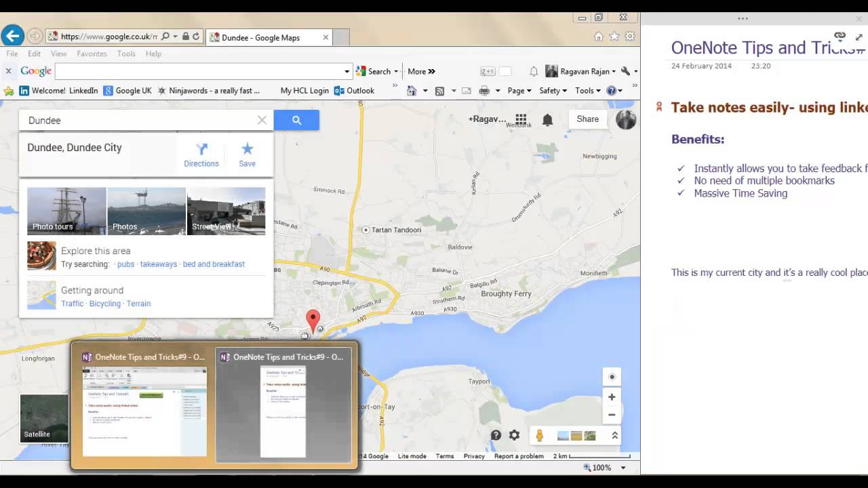Open the Safety dropdown menu

point(553,90)
